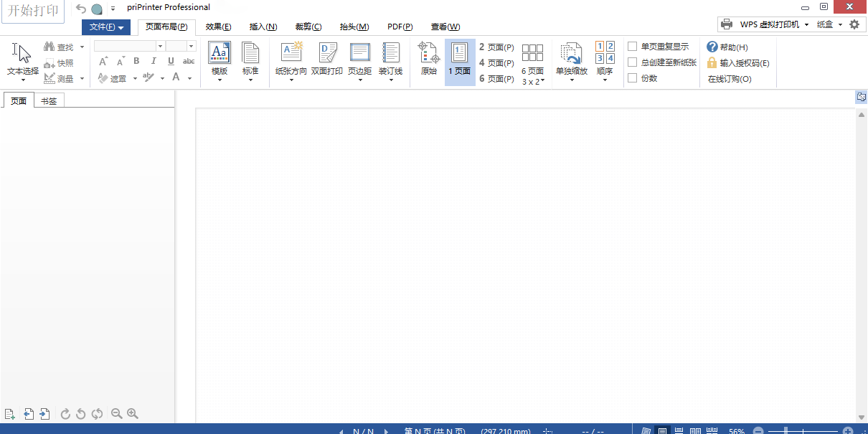The image size is (868, 434).
Task: Select the 原始 original layout
Action: [x=428, y=59]
